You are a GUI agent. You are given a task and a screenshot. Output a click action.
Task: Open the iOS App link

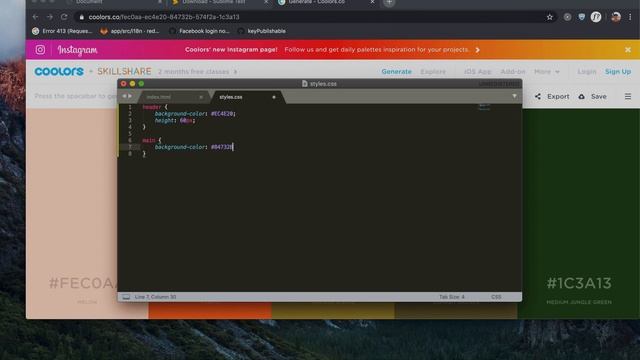coord(478,71)
